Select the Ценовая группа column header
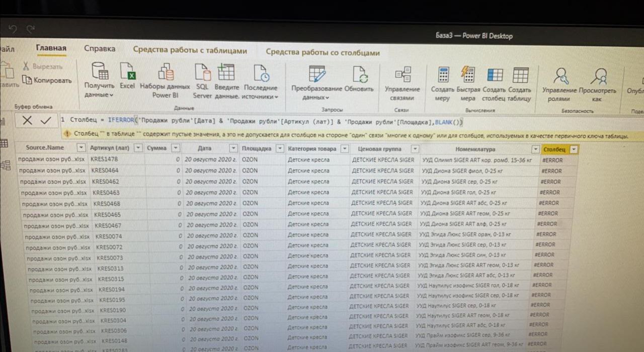The image size is (644, 352). click(379, 149)
